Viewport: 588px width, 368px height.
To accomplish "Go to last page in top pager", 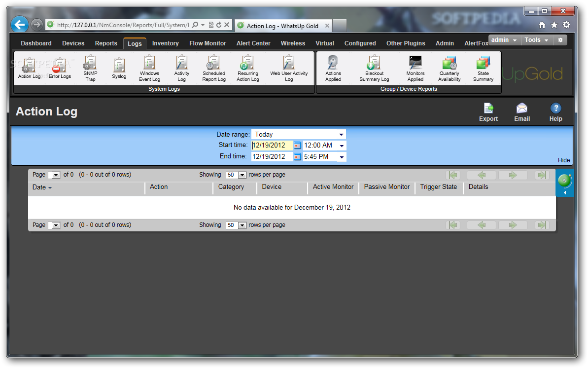I will pos(542,175).
